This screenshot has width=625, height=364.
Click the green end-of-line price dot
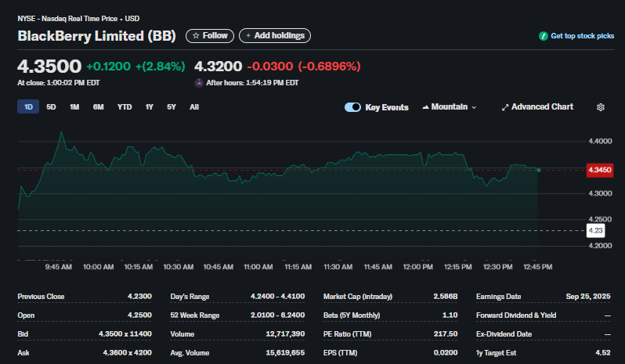tap(539, 171)
